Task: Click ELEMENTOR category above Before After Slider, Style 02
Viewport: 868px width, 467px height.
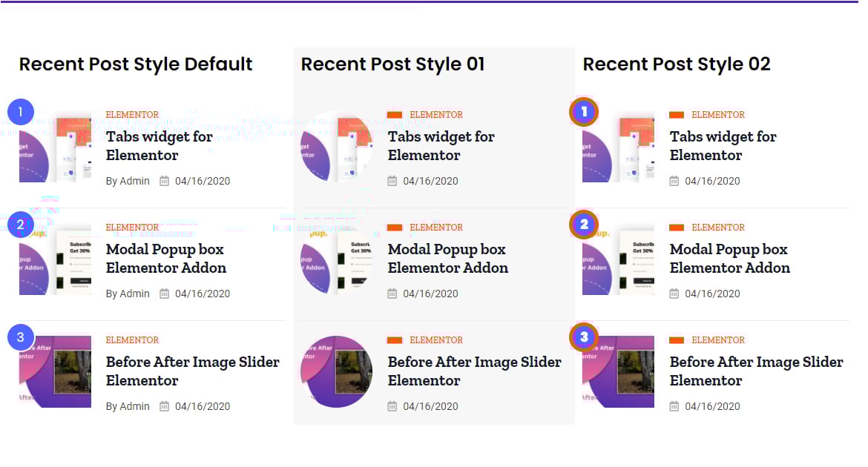Action: tap(718, 340)
